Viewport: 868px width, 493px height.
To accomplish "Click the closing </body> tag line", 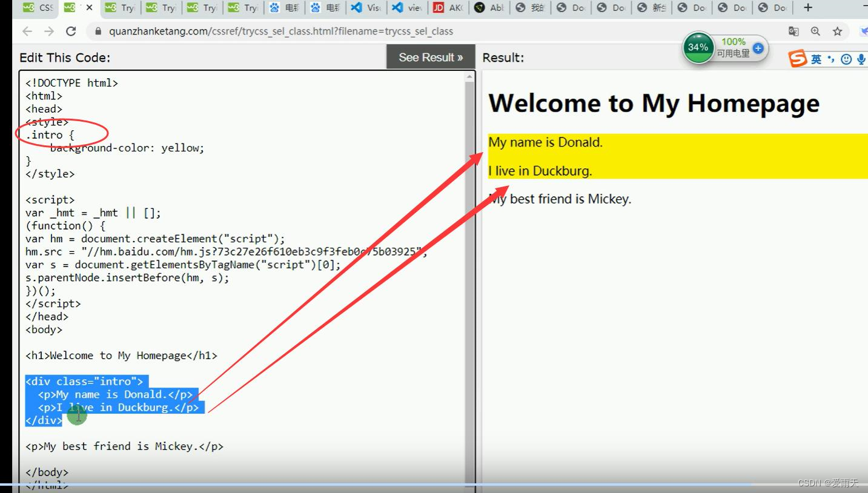I will coord(47,472).
